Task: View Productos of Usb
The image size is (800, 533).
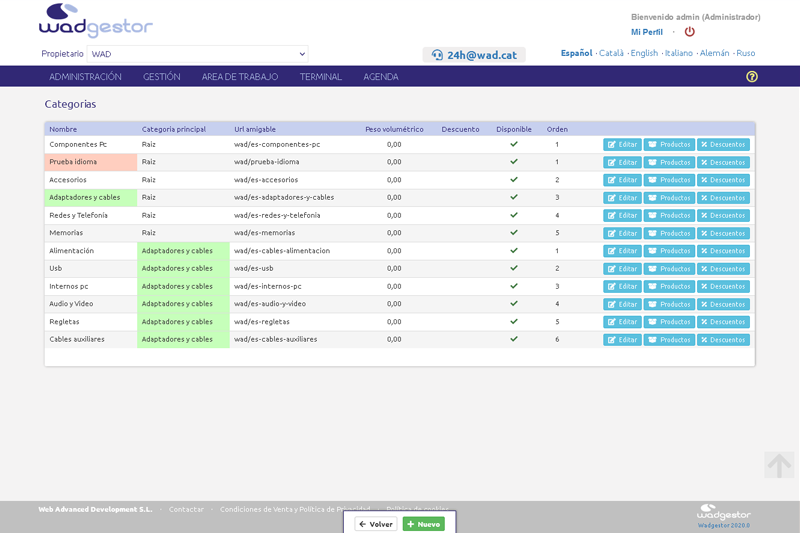Action: tap(669, 269)
